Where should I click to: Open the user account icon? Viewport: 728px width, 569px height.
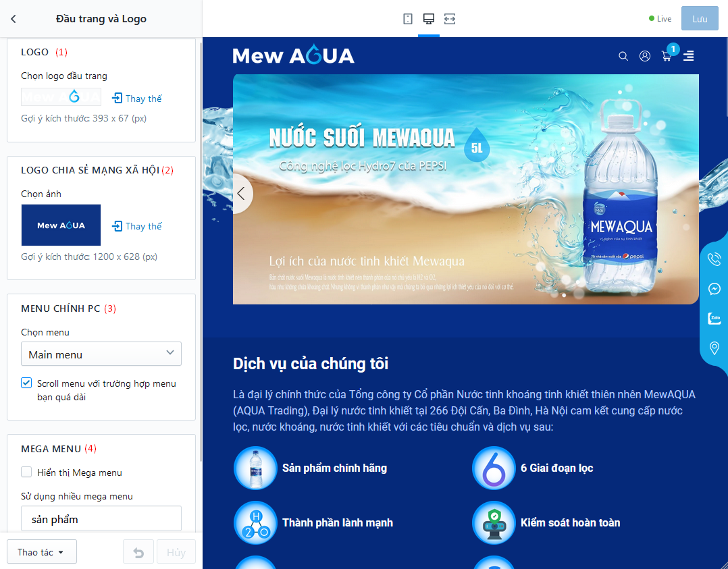pos(644,56)
